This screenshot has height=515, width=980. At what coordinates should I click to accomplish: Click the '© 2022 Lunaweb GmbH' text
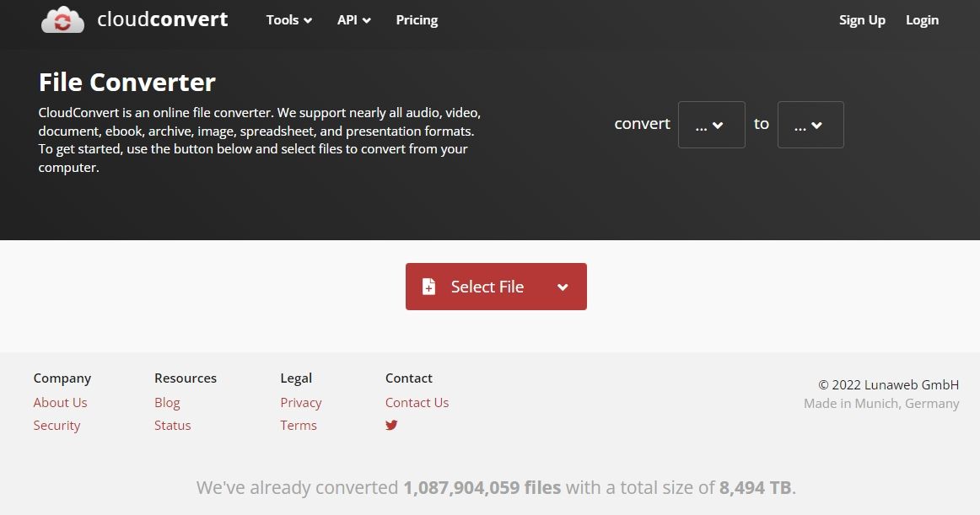click(888, 385)
